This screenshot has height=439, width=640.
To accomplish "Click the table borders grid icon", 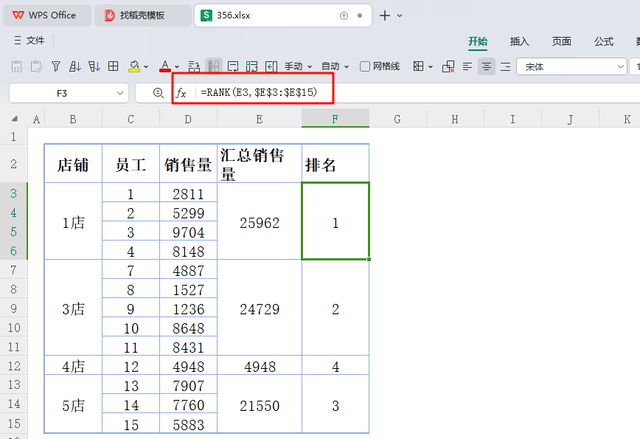I will point(113,66).
